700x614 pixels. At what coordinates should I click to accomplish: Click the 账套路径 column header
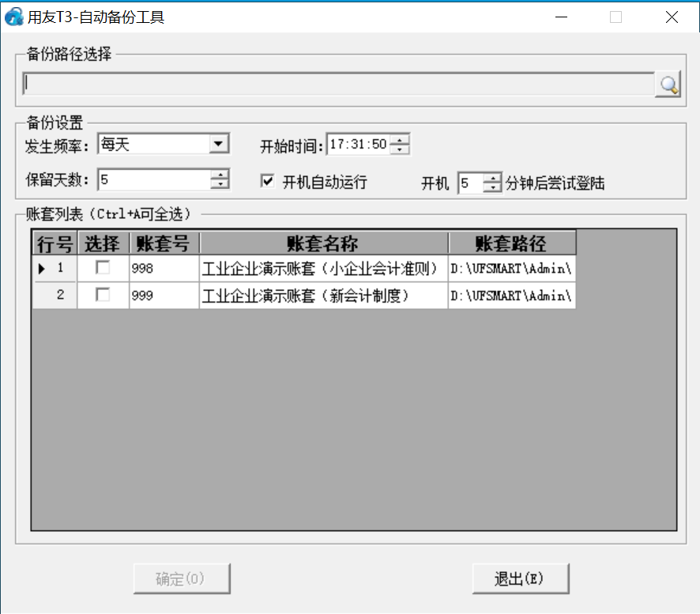coord(511,243)
